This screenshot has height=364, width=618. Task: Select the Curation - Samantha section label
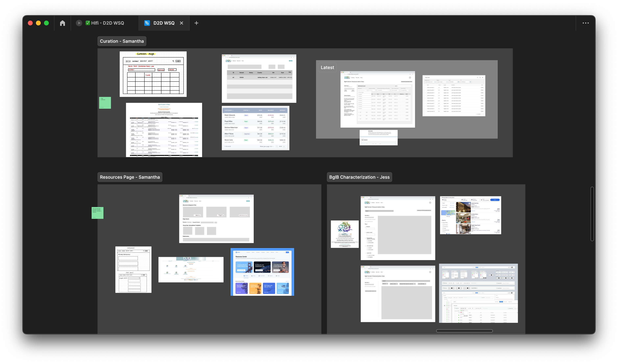click(122, 41)
